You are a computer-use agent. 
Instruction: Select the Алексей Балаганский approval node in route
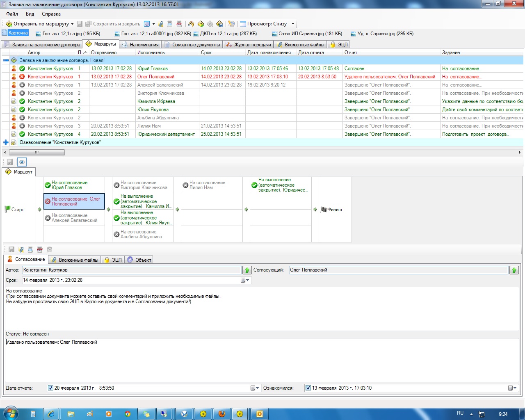point(74,218)
